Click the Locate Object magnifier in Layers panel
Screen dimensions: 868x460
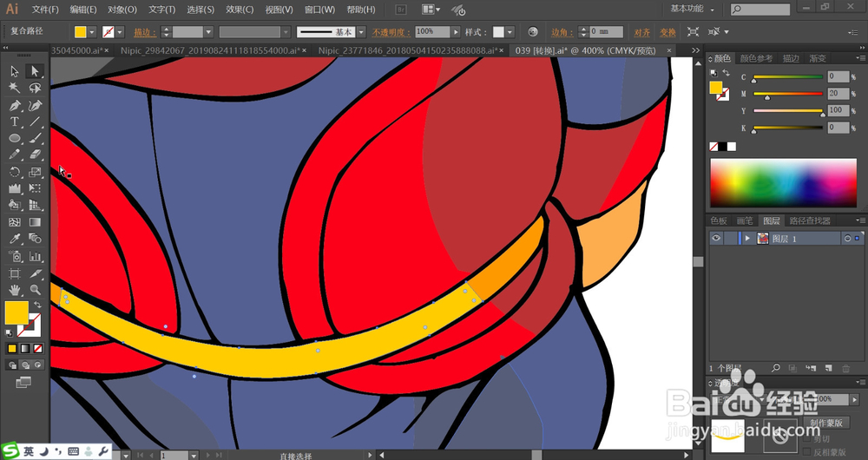point(775,368)
